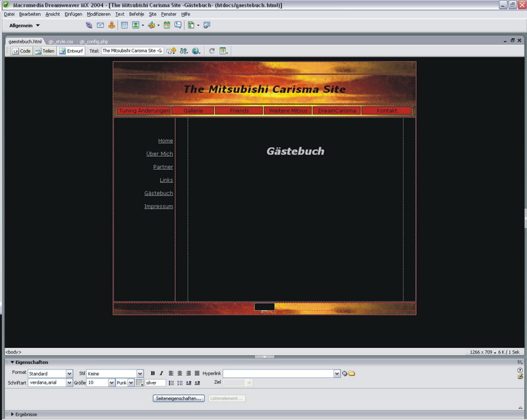Expand the Ergebnisse panel
The image size is (527, 420).
[13, 414]
